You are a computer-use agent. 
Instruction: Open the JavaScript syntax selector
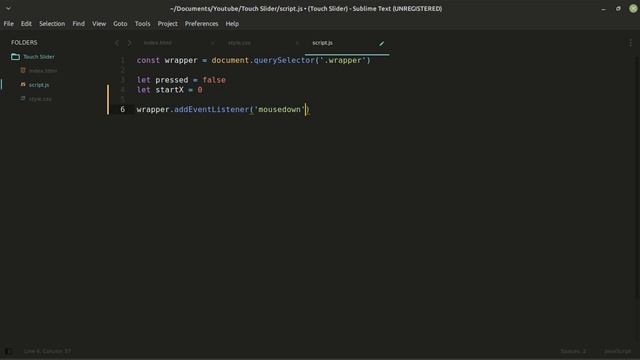(618, 351)
